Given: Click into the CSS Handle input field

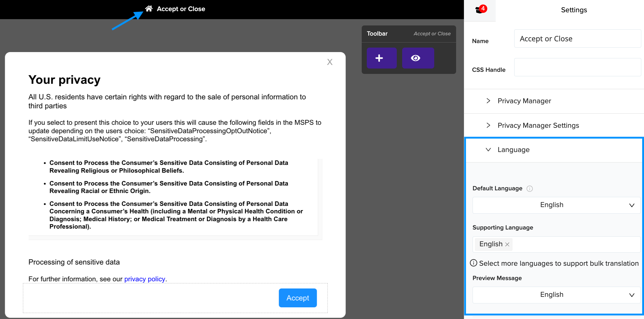Looking at the screenshot, I should [x=577, y=67].
